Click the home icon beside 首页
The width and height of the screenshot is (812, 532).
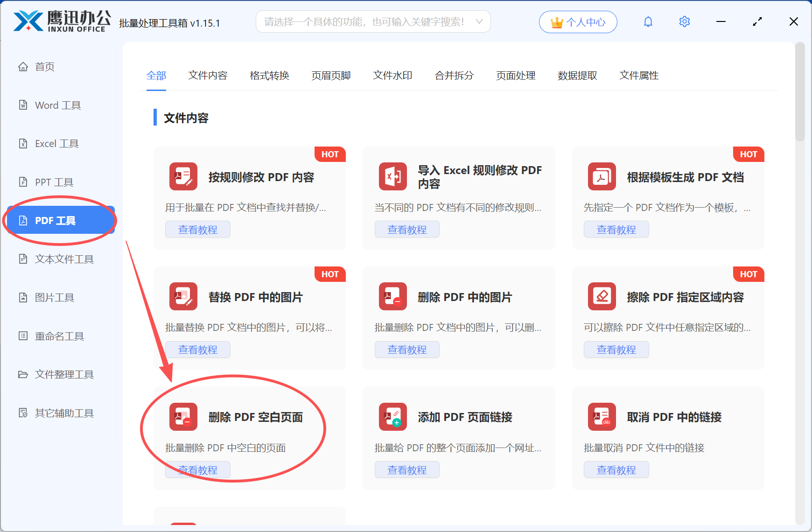23,67
